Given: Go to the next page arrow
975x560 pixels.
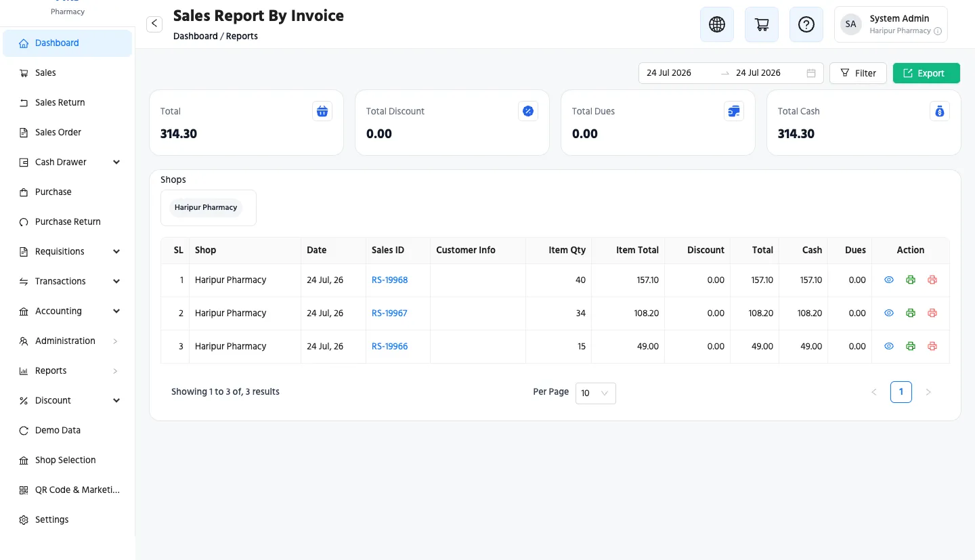Looking at the screenshot, I should (928, 392).
